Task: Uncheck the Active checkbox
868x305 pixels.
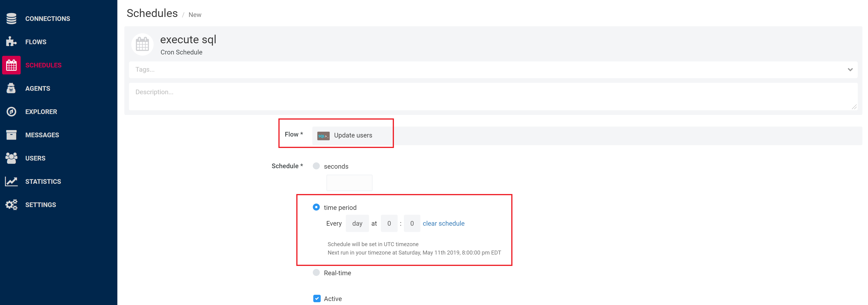Action: 317,298
